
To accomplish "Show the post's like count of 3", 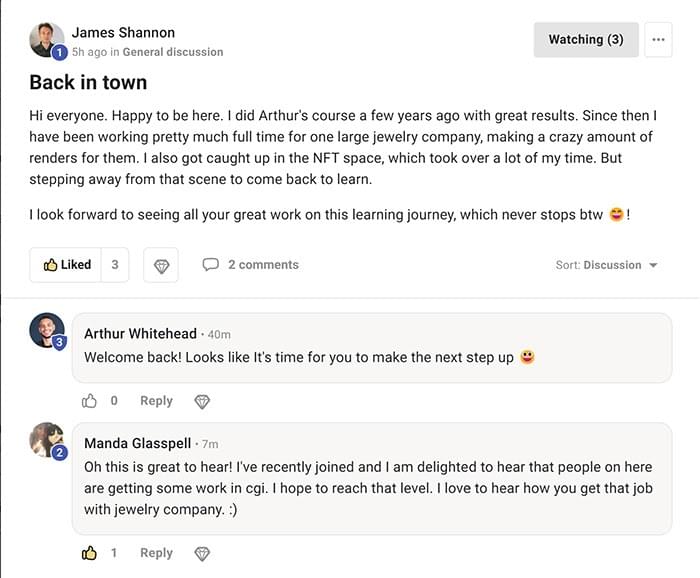I will (x=115, y=265).
